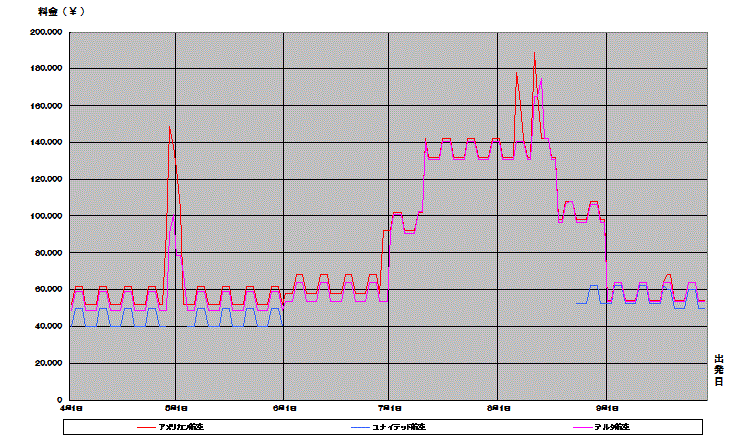Click the 7月1日 x-axis date label
The width and height of the screenshot is (729, 446).
(x=389, y=408)
